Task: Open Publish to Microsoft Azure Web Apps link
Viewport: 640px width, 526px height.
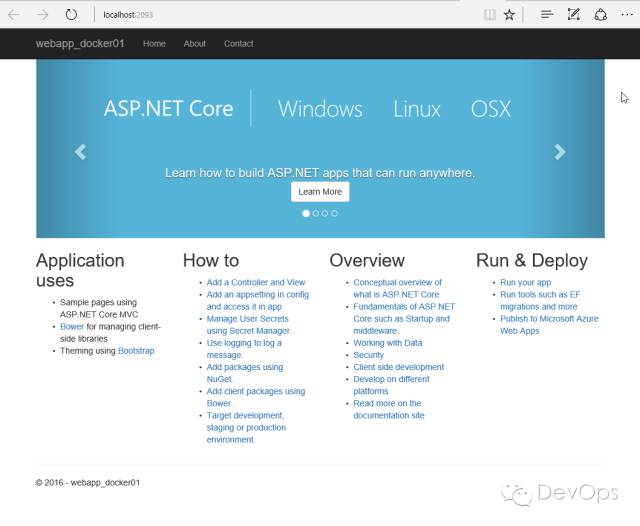Action: pyautogui.click(x=549, y=325)
